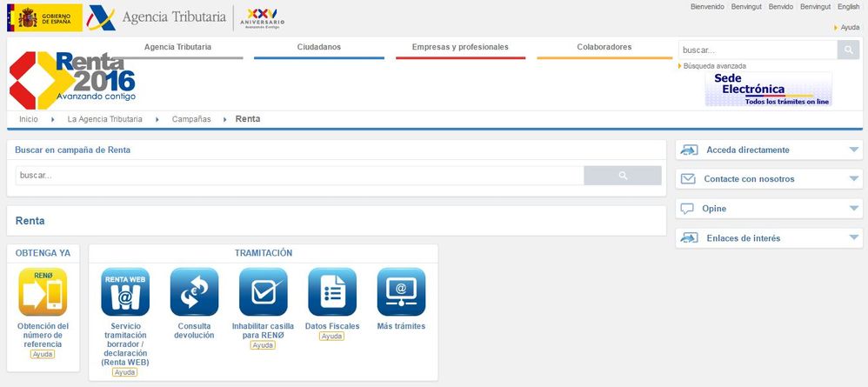Click the Consulta devolución icon

pyautogui.click(x=194, y=291)
